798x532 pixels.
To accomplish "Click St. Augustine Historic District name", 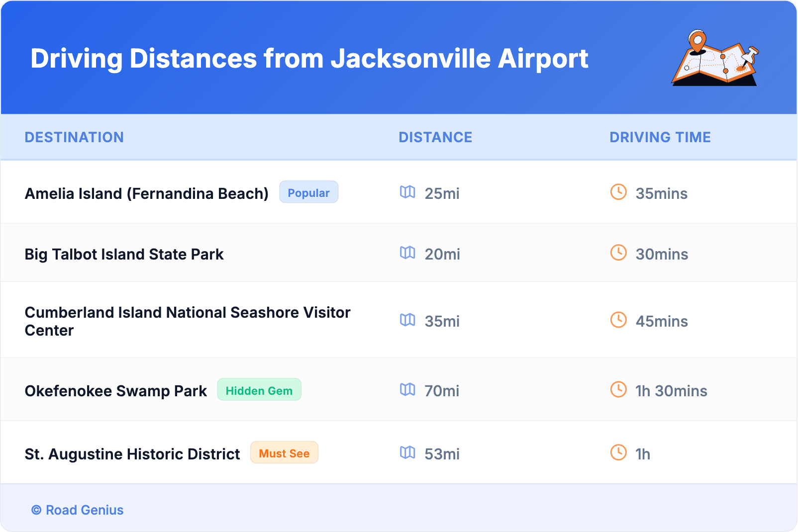I will click(132, 454).
